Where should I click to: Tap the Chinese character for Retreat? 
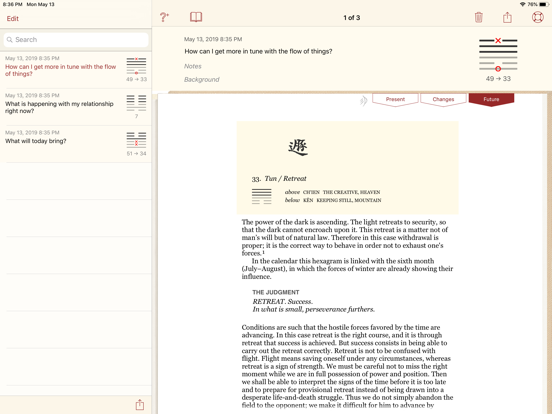298,148
